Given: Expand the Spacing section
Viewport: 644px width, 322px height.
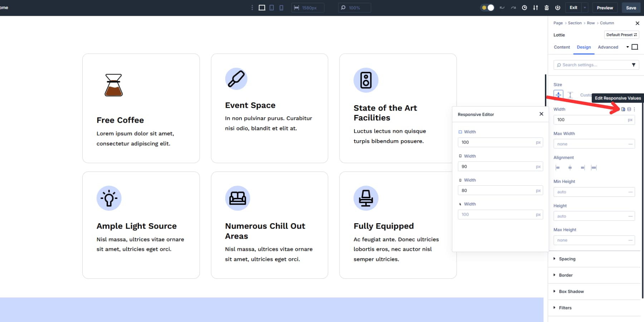Looking at the screenshot, I should pos(567,259).
